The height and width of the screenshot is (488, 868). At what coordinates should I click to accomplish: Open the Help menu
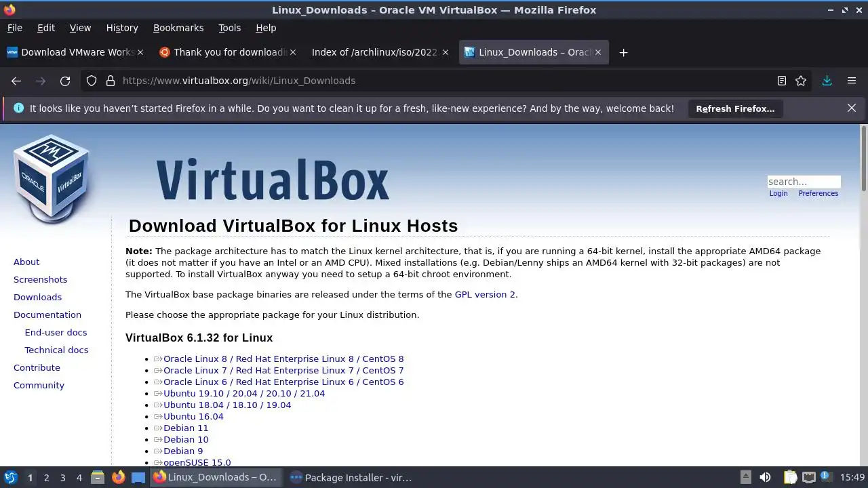click(266, 28)
